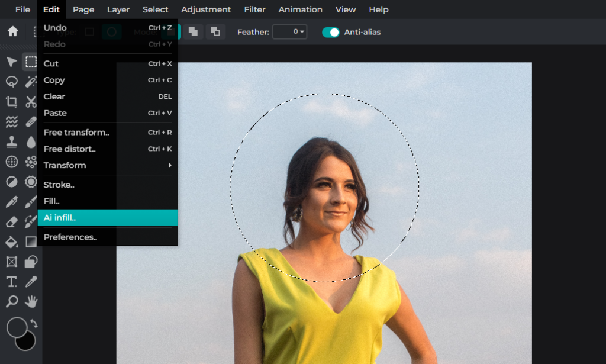The height and width of the screenshot is (364, 606).
Task: Open the Filter menu
Action: (x=254, y=9)
